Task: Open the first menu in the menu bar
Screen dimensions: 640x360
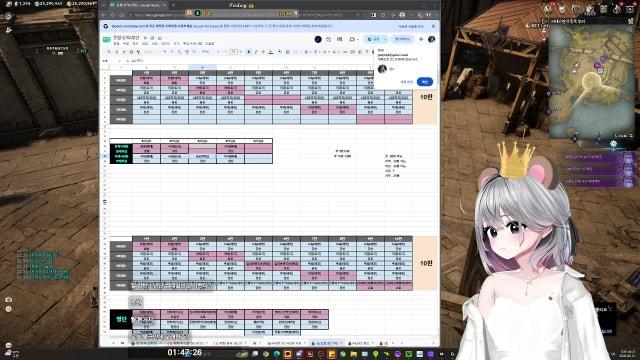Action: (x=116, y=43)
